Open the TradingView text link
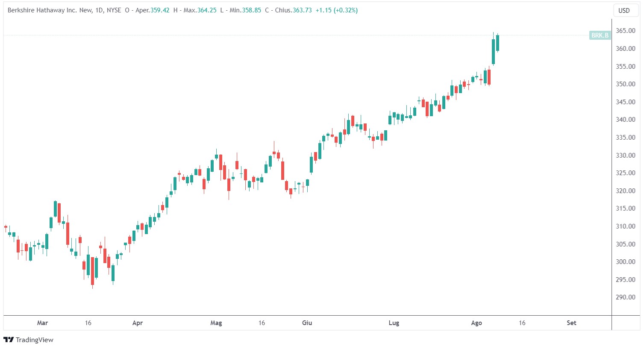The image size is (644, 346). [x=34, y=340]
